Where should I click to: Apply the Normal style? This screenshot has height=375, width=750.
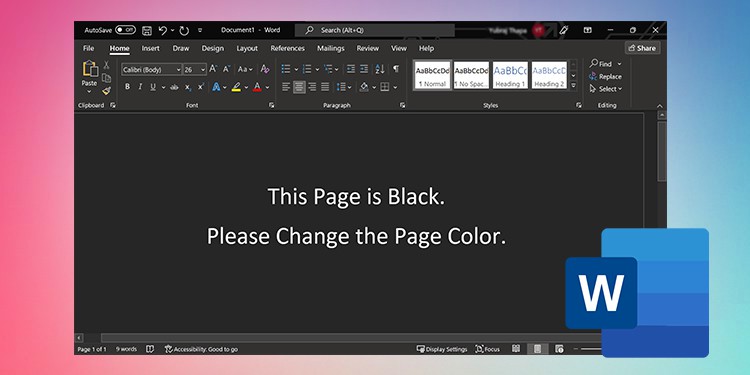click(x=432, y=75)
